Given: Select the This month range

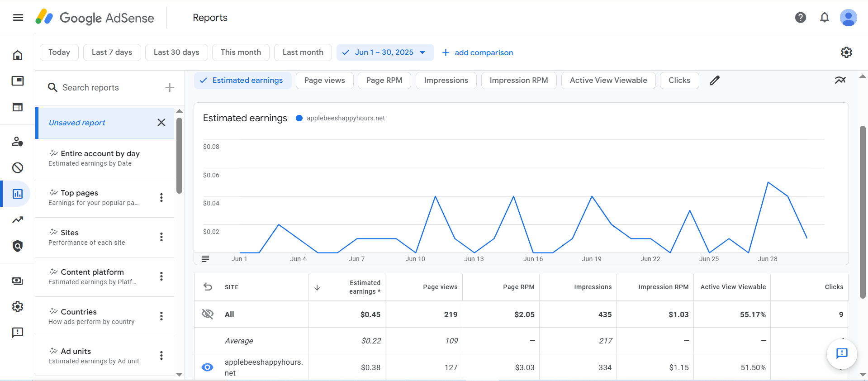Looking at the screenshot, I should pyautogui.click(x=241, y=52).
